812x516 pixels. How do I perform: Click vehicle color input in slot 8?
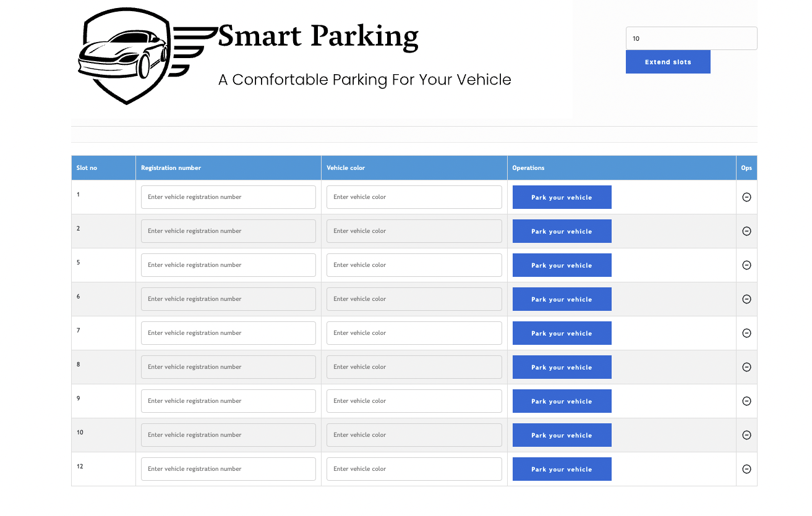coord(414,367)
